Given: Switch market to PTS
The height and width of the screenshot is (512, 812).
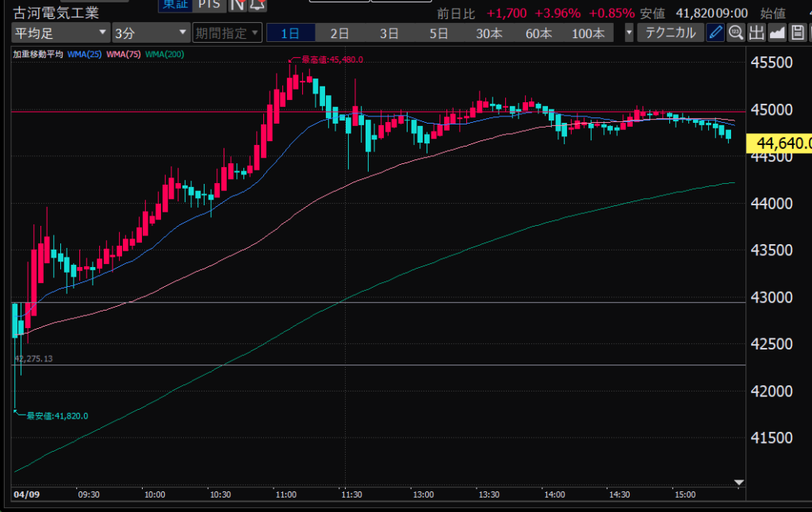Looking at the screenshot, I should pyautogui.click(x=209, y=6).
